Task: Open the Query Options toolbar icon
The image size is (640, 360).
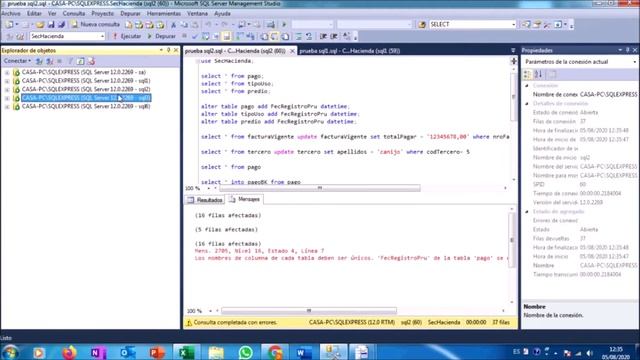Action: click(x=216, y=36)
